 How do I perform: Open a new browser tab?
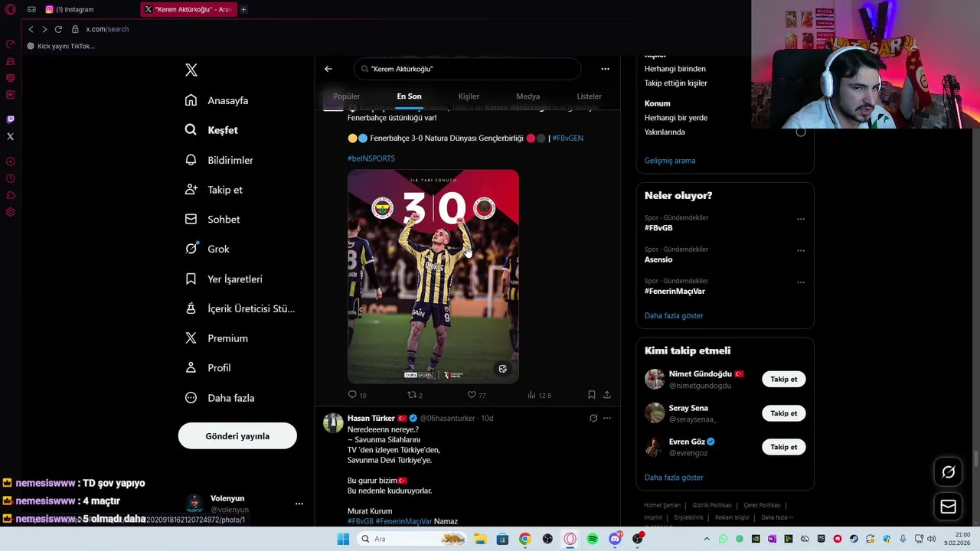point(243,9)
